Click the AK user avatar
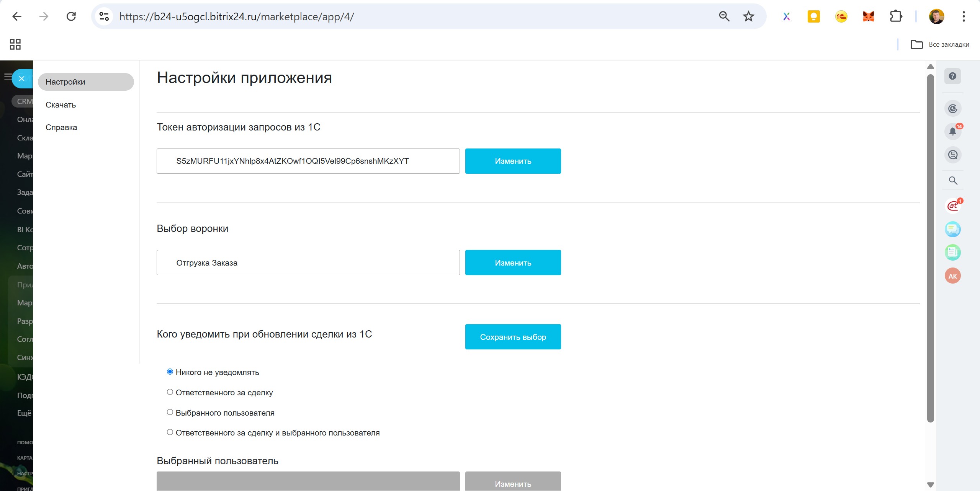 [x=952, y=276]
